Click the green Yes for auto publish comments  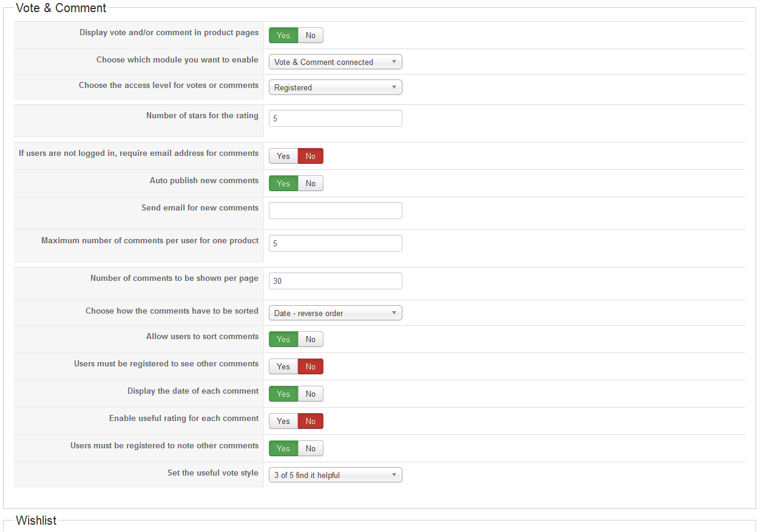283,183
